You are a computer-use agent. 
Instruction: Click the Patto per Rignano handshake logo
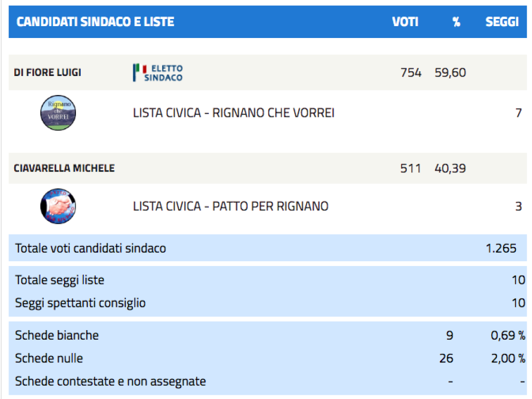(58, 206)
